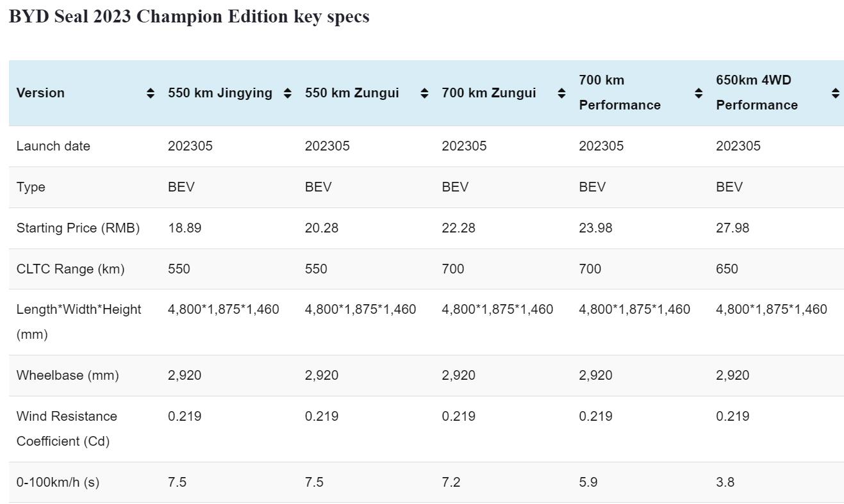Select the Launch date row label

53,146
